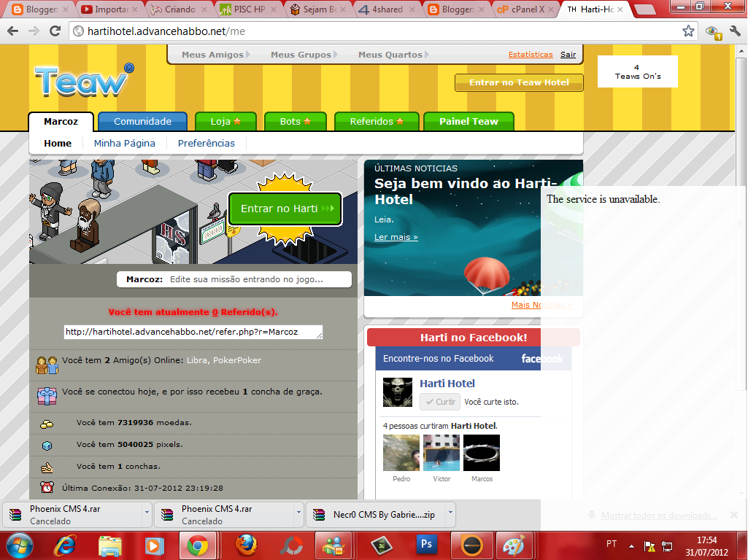This screenshot has width=748, height=560.
Task: Click the Facebook Curtir button
Action: (440, 402)
